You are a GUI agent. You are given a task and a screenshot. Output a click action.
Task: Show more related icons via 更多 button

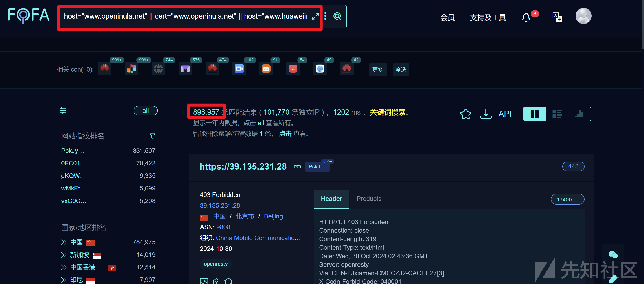tap(377, 70)
